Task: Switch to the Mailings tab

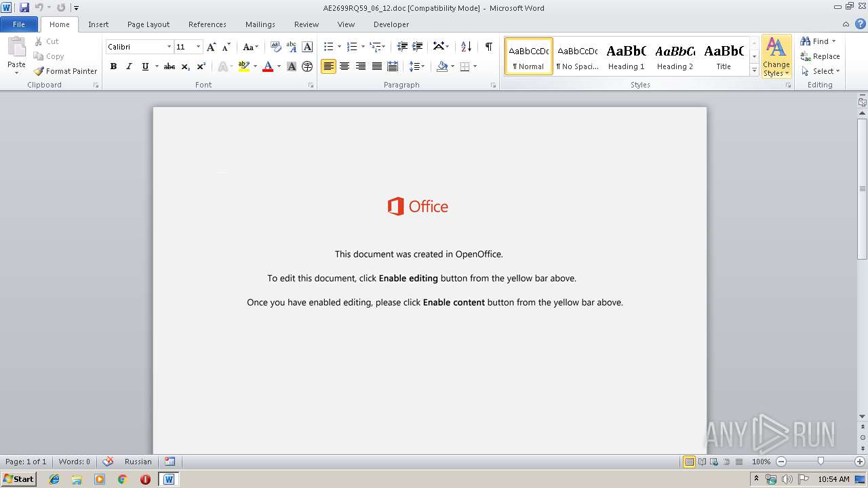Action: tap(260, 24)
